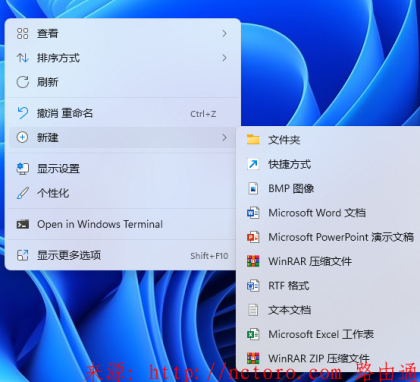Choose Open in Windows Terminal
This screenshot has height=382, width=420.
coord(123,224)
